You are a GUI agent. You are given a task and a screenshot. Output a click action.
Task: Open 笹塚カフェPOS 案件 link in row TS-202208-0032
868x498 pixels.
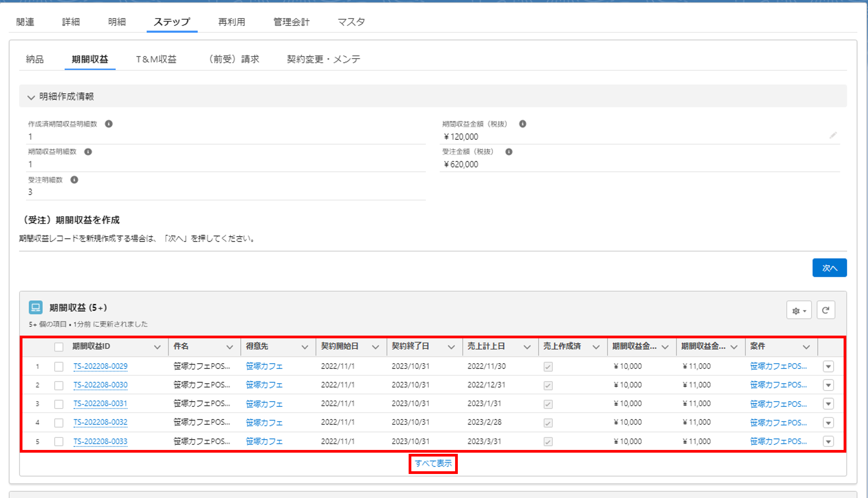click(778, 422)
